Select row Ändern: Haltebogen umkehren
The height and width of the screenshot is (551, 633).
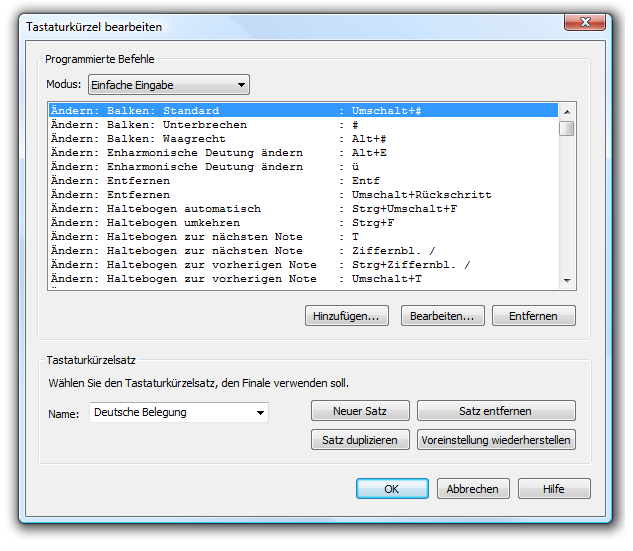[304, 223]
